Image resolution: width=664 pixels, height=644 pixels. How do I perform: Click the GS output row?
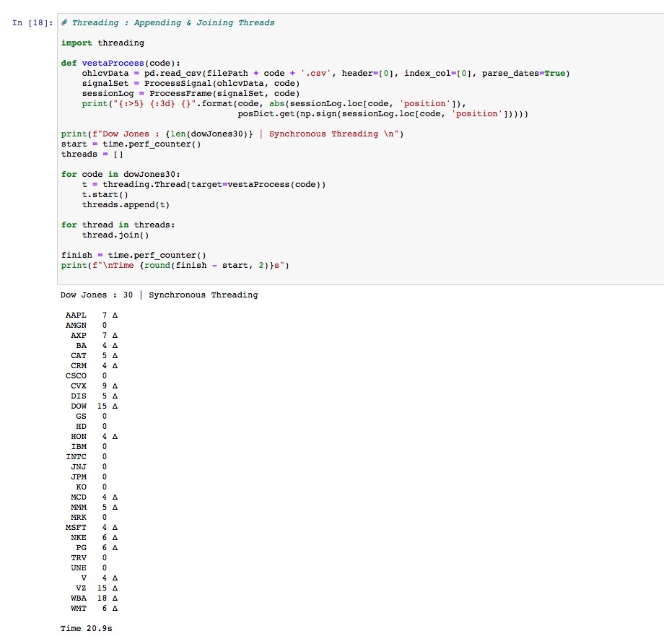click(92, 417)
